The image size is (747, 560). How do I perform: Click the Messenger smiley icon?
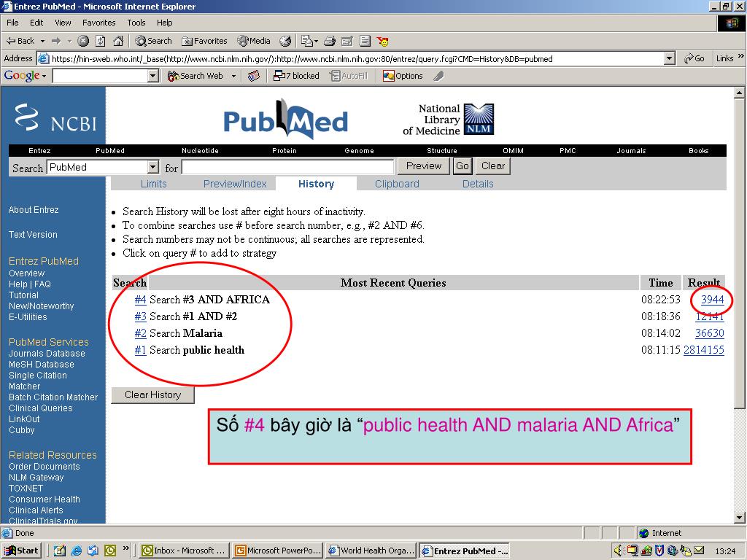382,41
